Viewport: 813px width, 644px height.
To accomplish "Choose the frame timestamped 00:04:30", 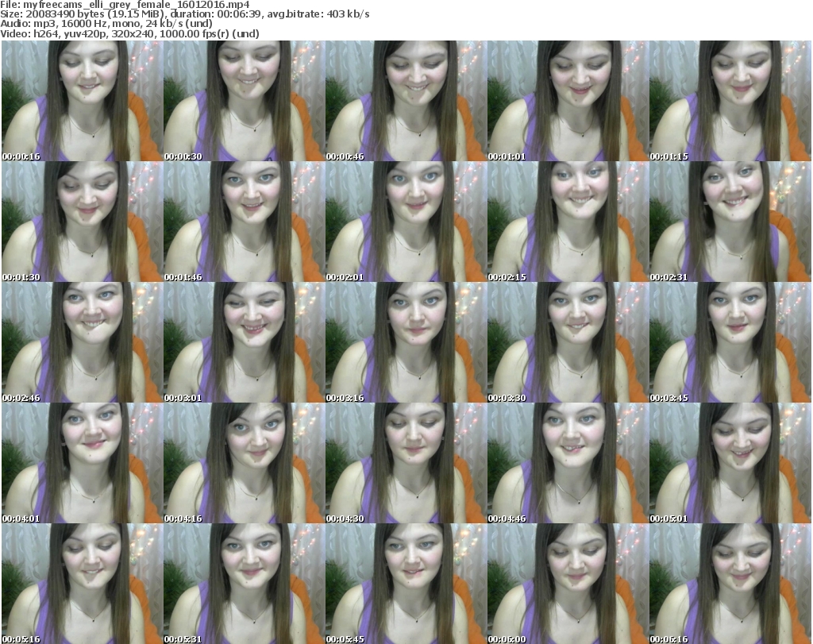I will (406, 464).
